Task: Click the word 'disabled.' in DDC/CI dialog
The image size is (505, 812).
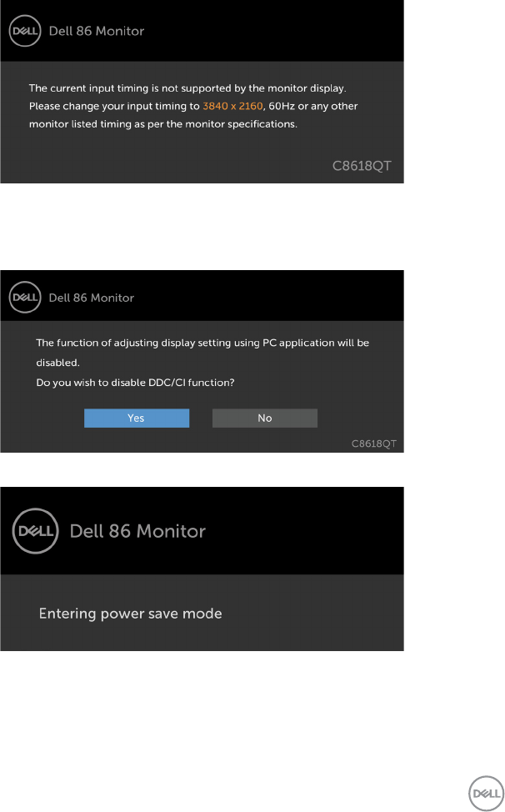Action: 57,363
